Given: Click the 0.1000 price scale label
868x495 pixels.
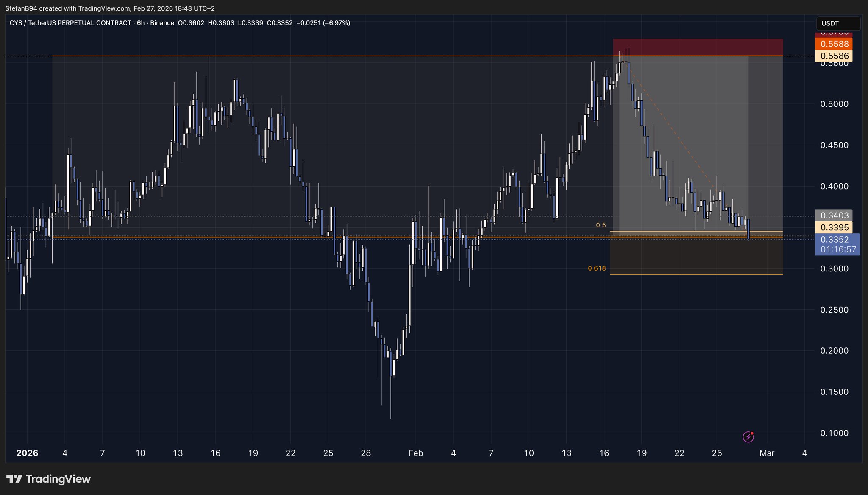Looking at the screenshot, I should point(834,433).
